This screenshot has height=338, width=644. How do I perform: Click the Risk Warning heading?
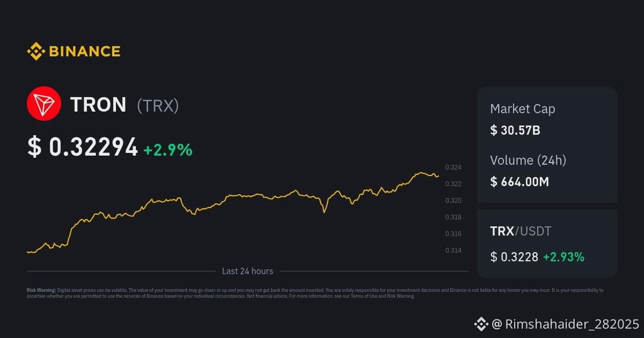coord(41,290)
